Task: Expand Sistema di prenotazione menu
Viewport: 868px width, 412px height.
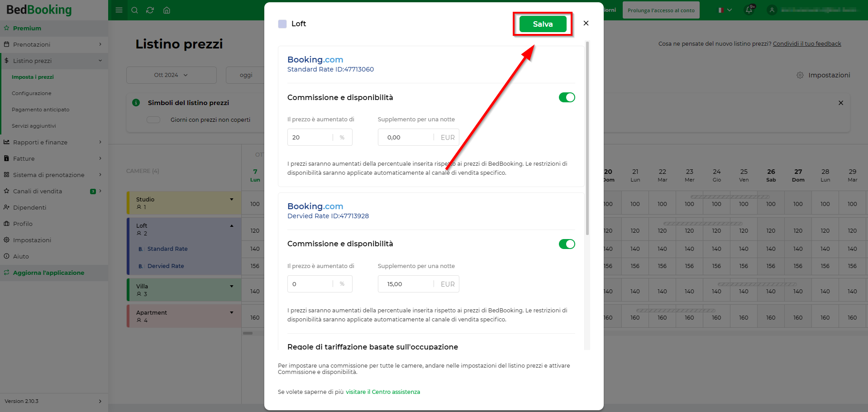Action: (x=53, y=175)
